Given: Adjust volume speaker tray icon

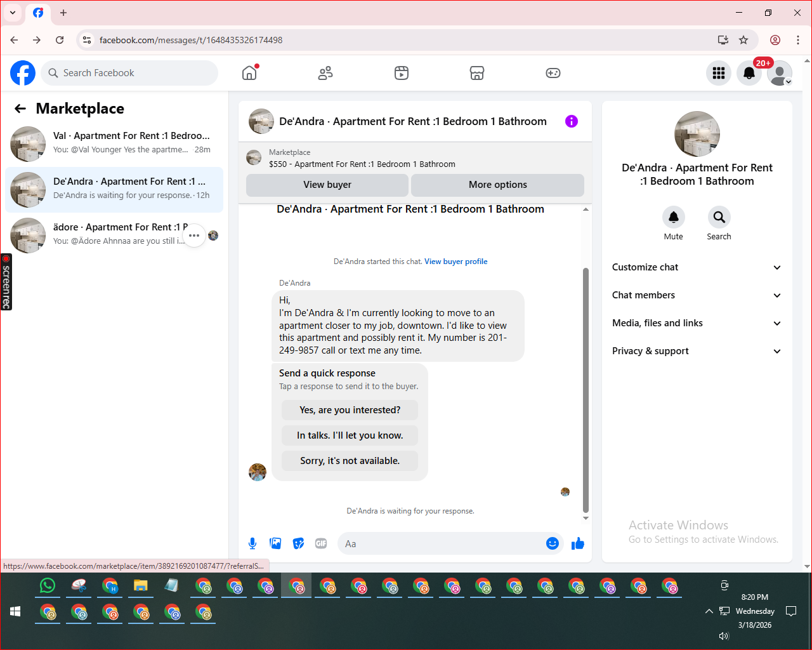Looking at the screenshot, I should [724, 636].
